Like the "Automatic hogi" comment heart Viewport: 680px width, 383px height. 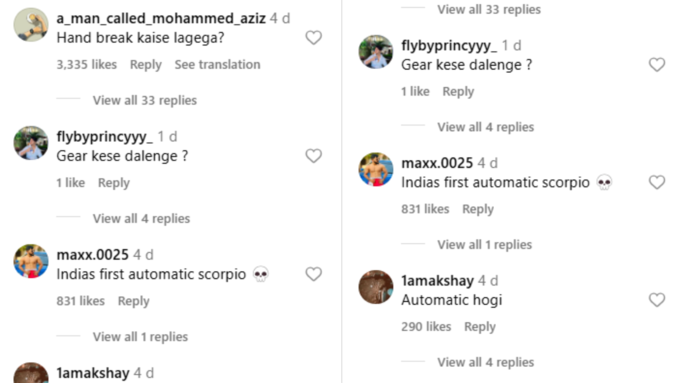pyautogui.click(x=657, y=300)
